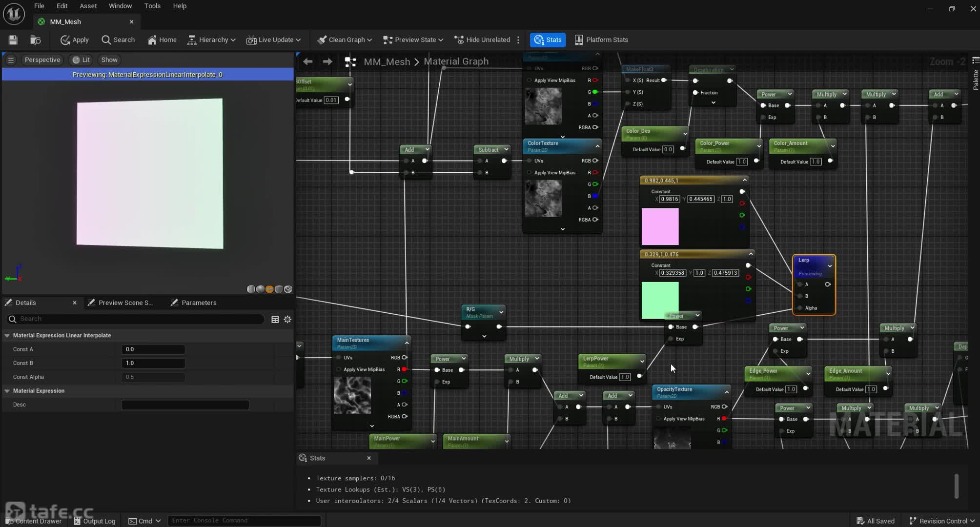Click the Const A value field
The width and height of the screenshot is (980, 527).
153,349
